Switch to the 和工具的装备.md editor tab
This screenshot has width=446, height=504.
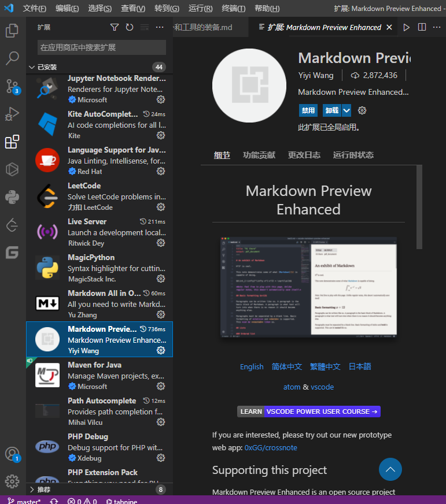coord(211,27)
